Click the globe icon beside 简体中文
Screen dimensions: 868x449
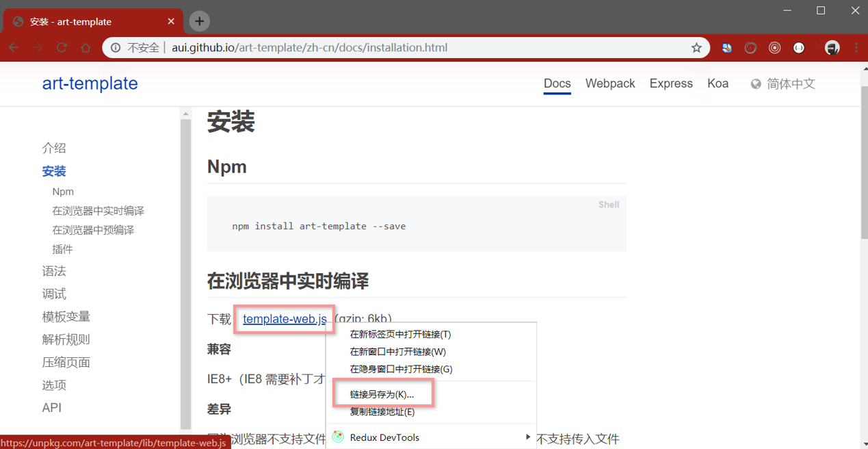click(756, 84)
